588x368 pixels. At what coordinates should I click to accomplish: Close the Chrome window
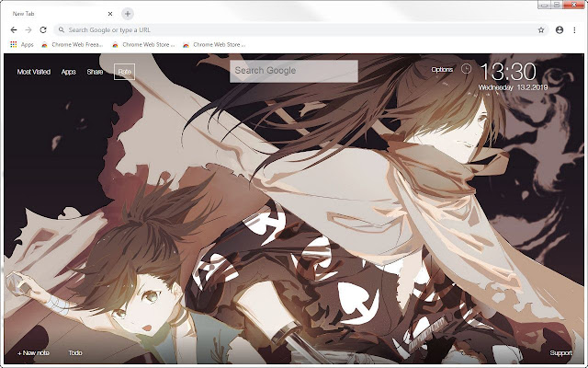click(574, 5)
